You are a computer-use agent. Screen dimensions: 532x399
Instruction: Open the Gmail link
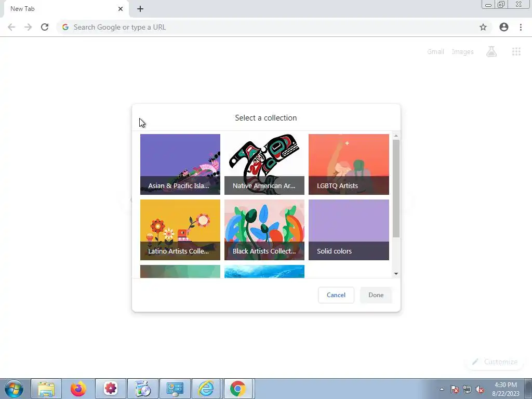point(436,51)
